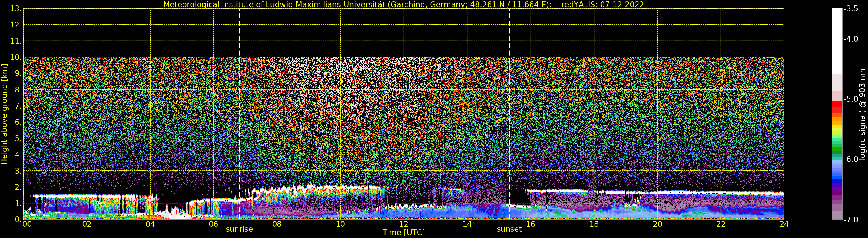Click the '16' time tick label
Screen dimensions: 868x238
(531, 224)
